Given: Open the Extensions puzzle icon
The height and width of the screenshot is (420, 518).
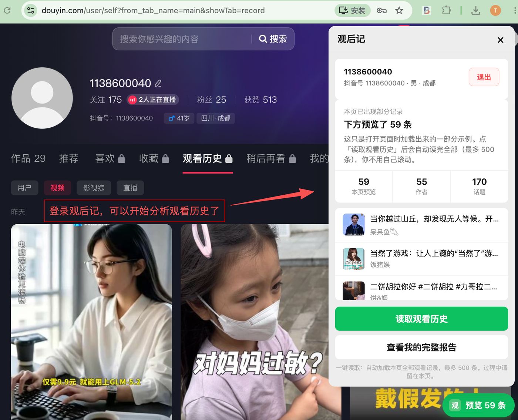Looking at the screenshot, I should [446, 10].
